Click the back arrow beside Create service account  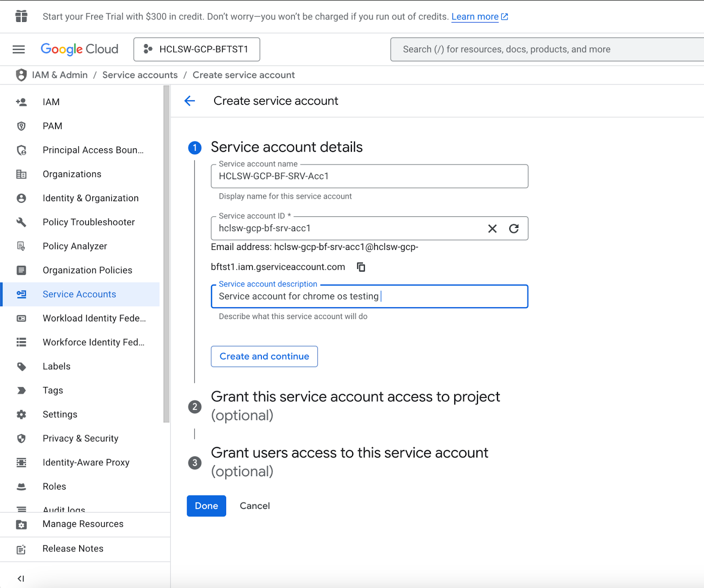coord(190,101)
